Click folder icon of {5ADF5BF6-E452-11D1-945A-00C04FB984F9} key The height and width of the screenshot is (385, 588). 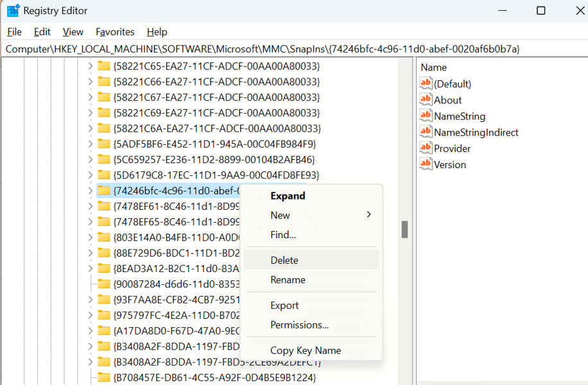coord(103,144)
